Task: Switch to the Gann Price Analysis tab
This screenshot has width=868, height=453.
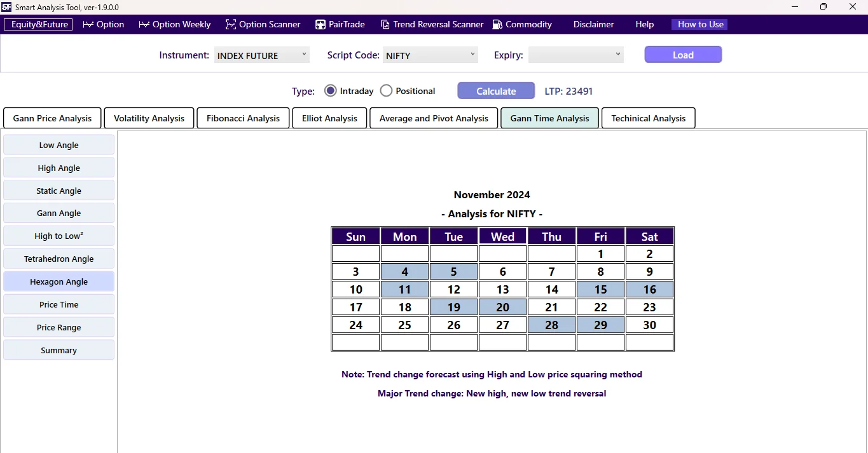Action: click(52, 118)
